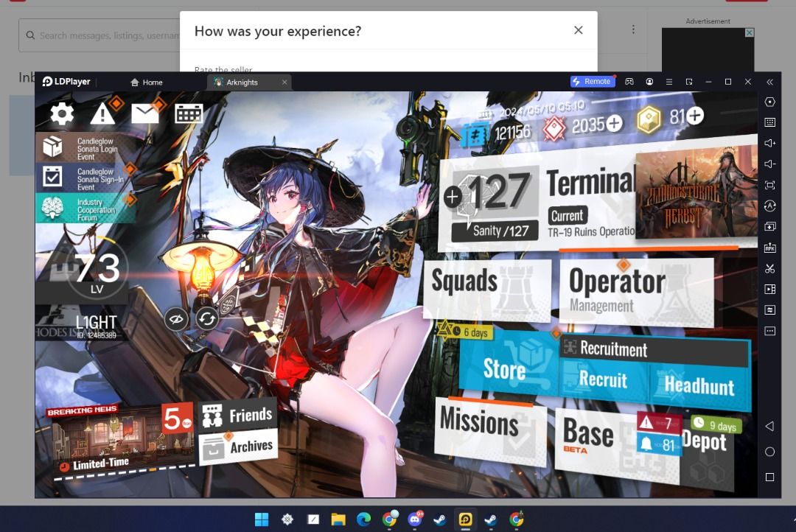Switch to the LDPlayer Home tab

[147, 83]
